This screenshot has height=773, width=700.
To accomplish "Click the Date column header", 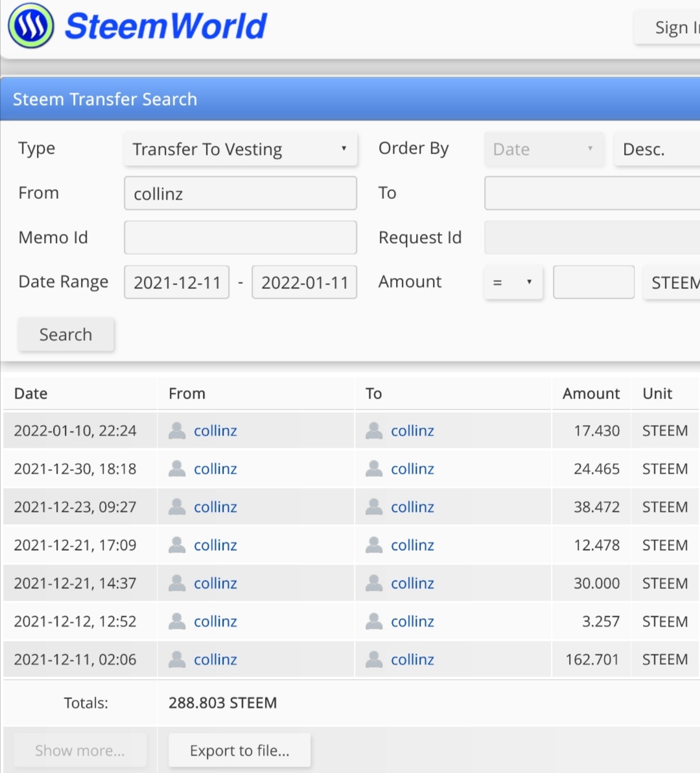I will 30,393.
